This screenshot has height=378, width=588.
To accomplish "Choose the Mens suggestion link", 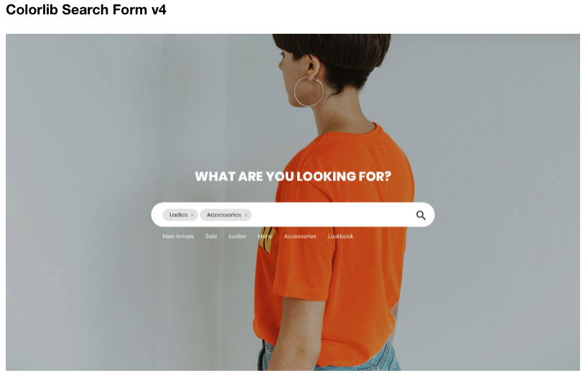I will (x=265, y=236).
